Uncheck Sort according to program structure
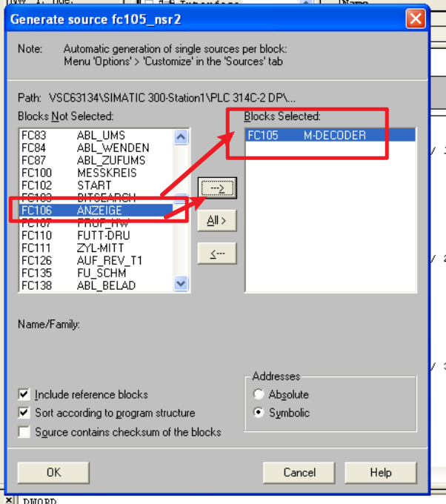This screenshot has width=446, height=504. coord(25,413)
